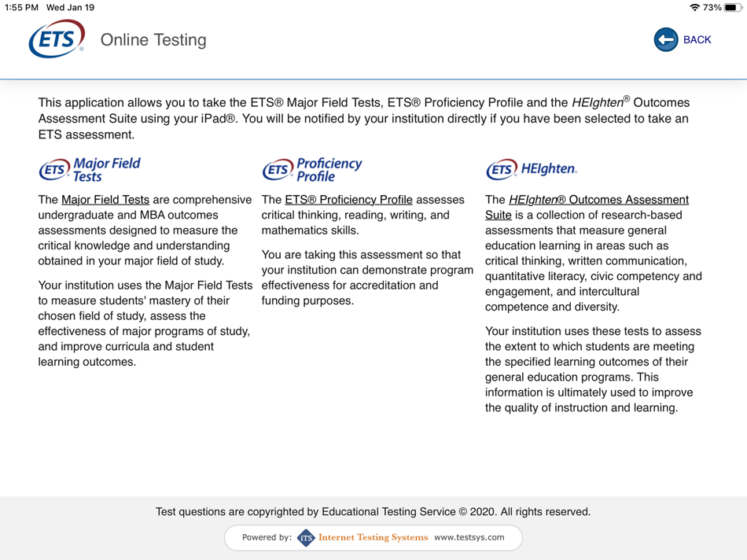This screenshot has height=560, width=747.
Task: Click Internet Testing Systems text in footer
Action: tap(373, 537)
